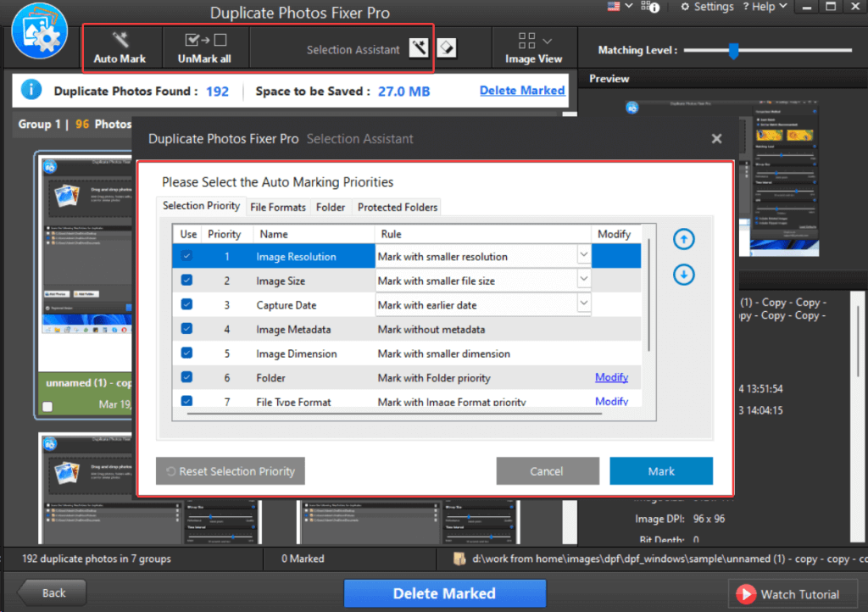Click Modify link for File Type Format

click(x=611, y=401)
